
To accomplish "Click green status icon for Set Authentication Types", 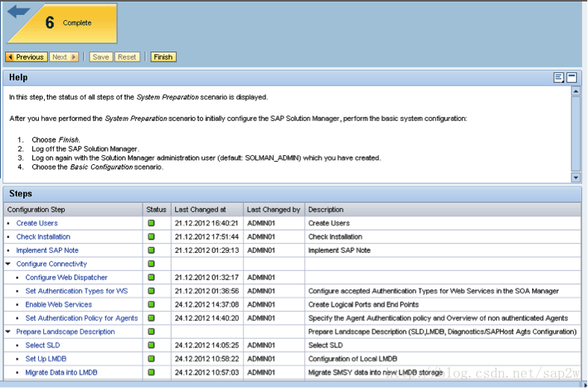I will pyautogui.click(x=151, y=291).
